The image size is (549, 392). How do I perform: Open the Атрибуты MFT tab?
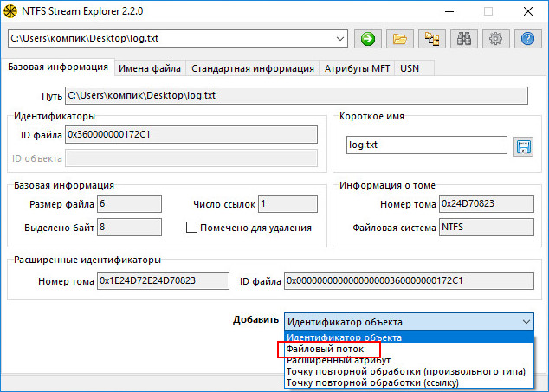[x=357, y=68]
